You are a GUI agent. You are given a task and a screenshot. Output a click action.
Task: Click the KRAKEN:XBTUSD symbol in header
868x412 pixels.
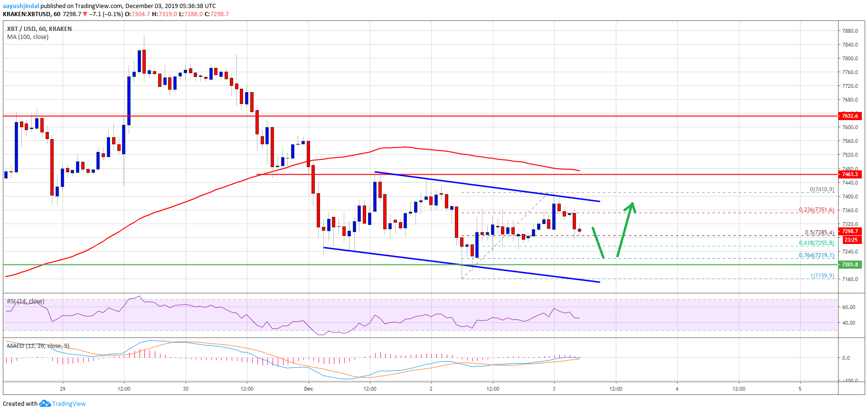pyautogui.click(x=27, y=14)
